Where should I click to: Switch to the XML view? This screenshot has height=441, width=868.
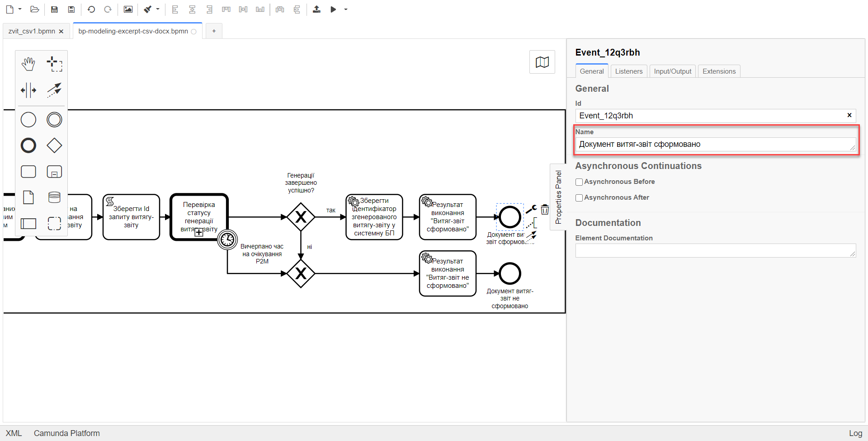pos(14,433)
